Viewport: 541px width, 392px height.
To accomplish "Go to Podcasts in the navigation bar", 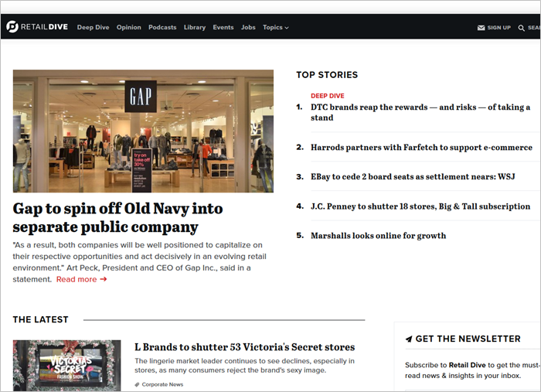I will [162, 27].
